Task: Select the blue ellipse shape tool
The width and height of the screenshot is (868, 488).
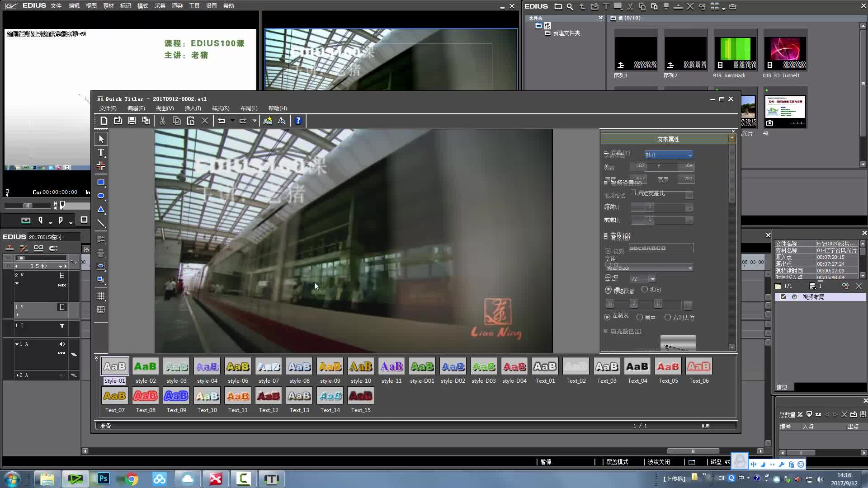Action: [x=101, y=196]
